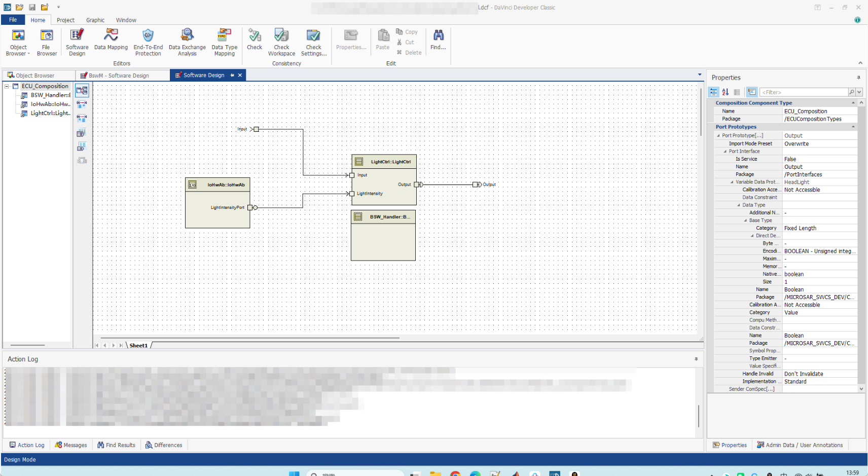Collapse the ECU_Composition tree node
Screen dimensions: 868x476
(x=7, y=87)
